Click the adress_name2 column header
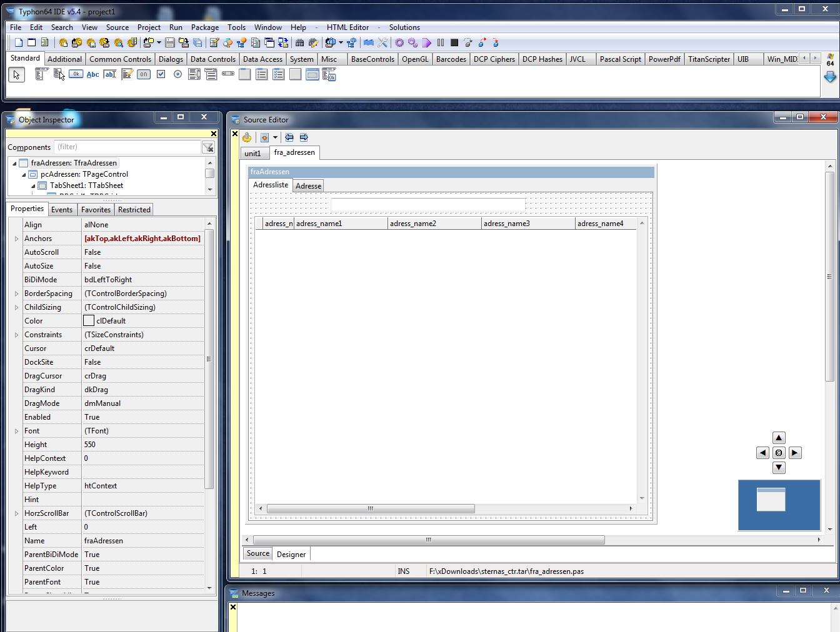Image resolution: width=840 pixels, height=632 pixels. [434, 224]
